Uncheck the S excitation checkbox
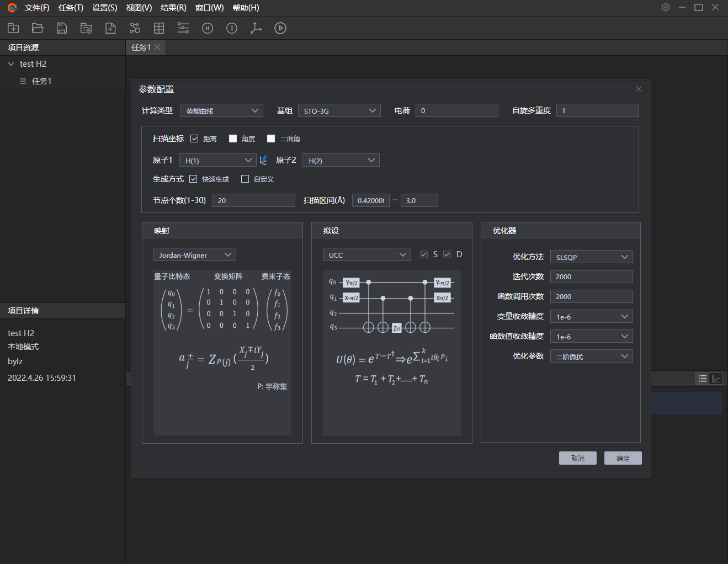This screenshot has width=728, height=564. [424, 254]
